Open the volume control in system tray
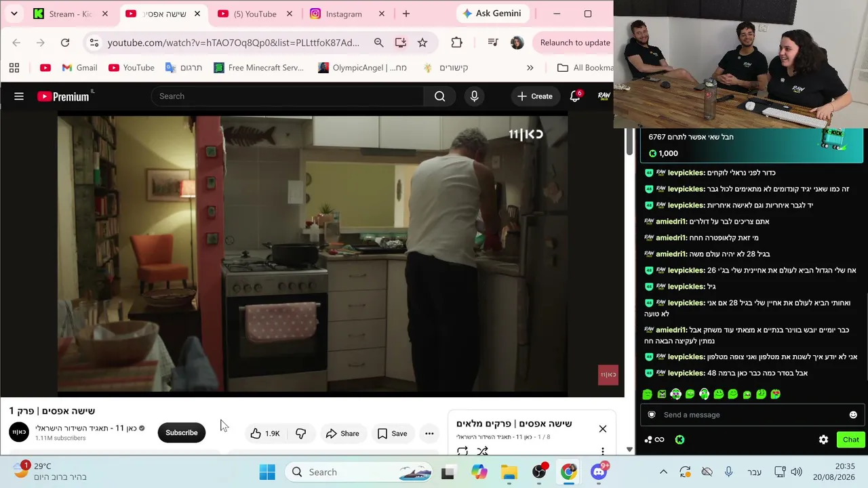This screenshot has height=488, width=868. tap(796, 472)
